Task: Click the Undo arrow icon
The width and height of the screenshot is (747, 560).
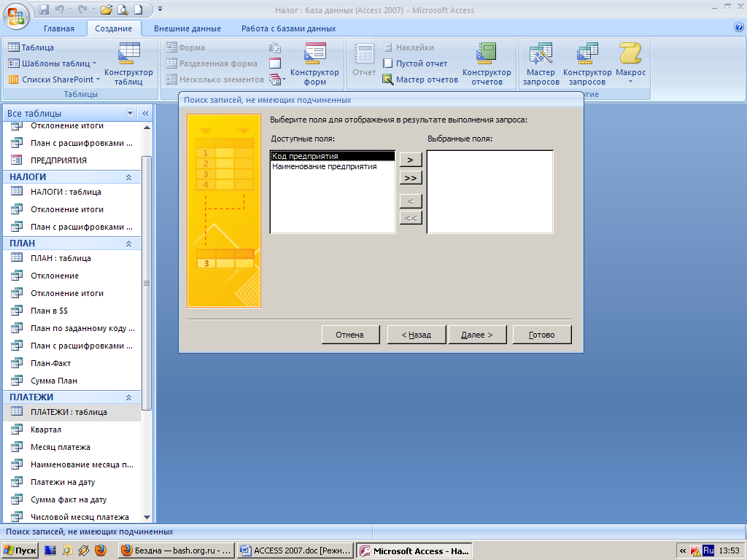Action: pos(60,9)
